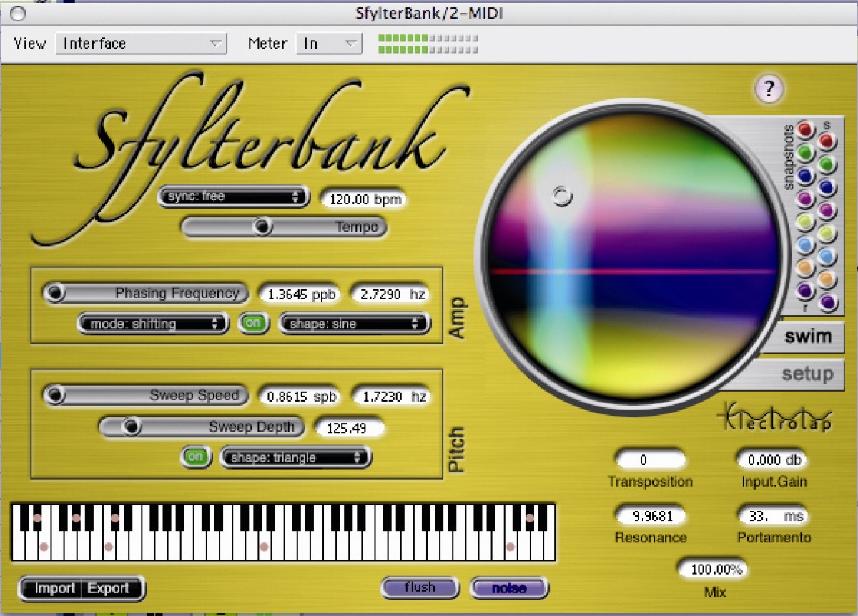858x616 pixels.
Task: Open the View Interface dropdown
Action: click(x=142, y=44)
